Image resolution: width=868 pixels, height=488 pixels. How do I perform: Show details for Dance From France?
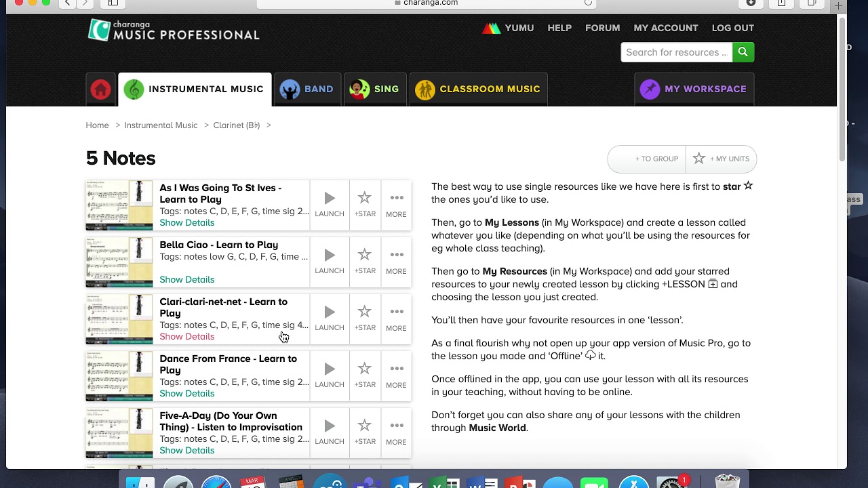click(x=186, y=394)
